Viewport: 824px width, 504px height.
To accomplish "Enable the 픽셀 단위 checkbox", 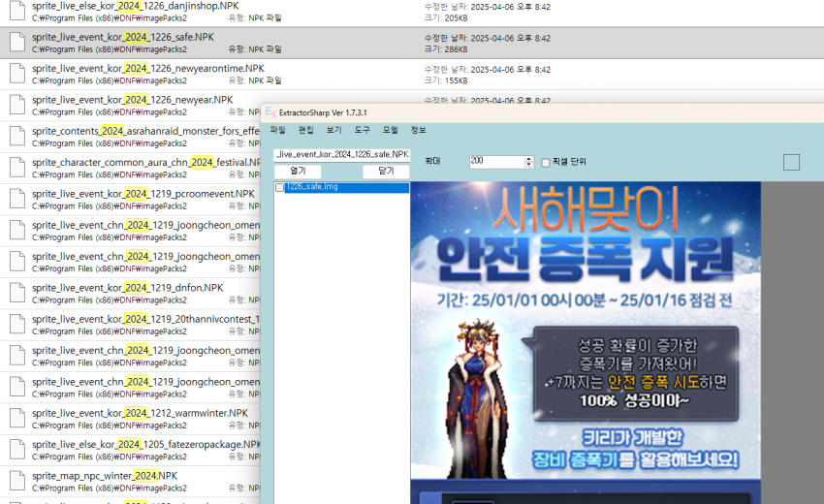I will 546,162.
